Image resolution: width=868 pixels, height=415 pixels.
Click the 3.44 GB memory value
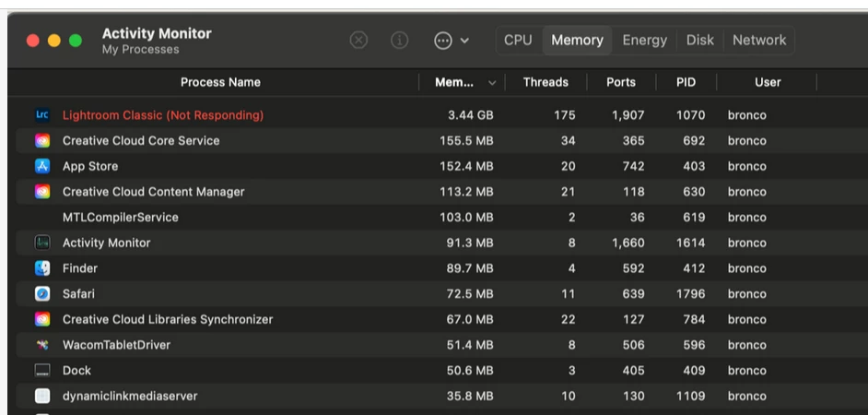(x=471, y=115)
